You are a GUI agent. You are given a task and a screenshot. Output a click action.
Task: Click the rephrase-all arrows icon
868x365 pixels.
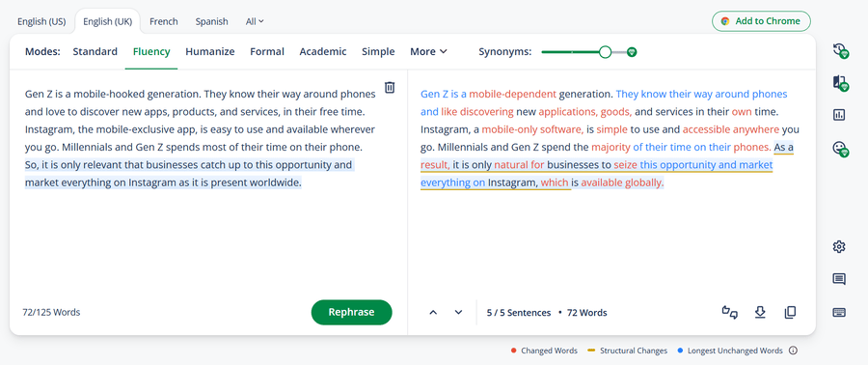(730, 313)
